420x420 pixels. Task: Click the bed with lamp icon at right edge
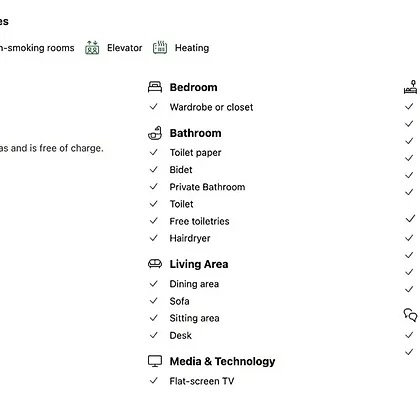pyautogui.click(x=410, y=87)
